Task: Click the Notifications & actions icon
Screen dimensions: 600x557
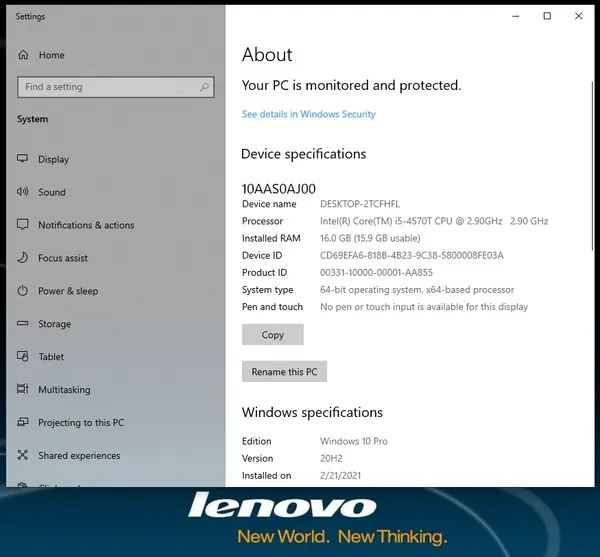Action: click(23, 224)
